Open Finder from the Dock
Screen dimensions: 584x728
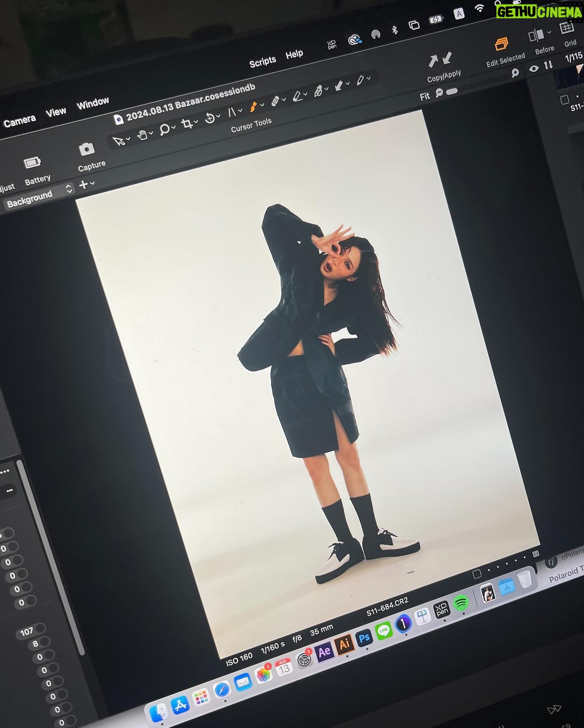pos(158,713)
